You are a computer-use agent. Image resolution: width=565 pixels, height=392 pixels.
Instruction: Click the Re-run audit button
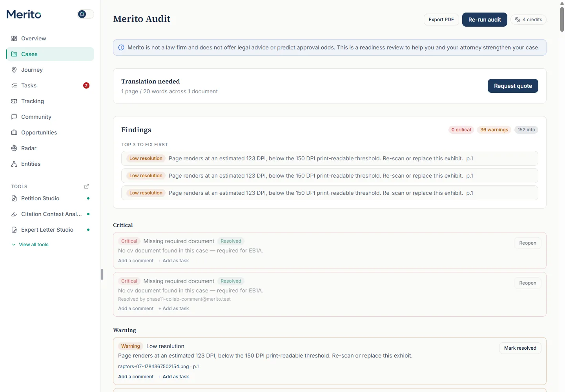[x=485, y=20]
